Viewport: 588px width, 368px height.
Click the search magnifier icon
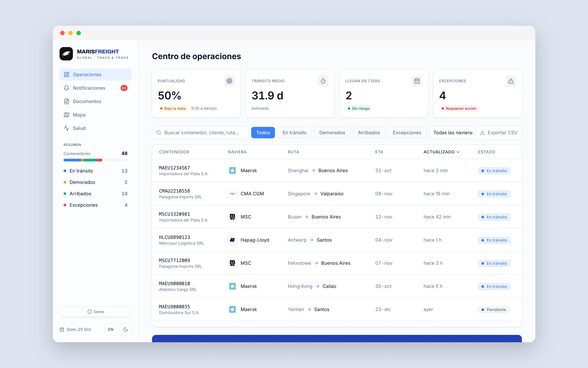pos(159,132)
